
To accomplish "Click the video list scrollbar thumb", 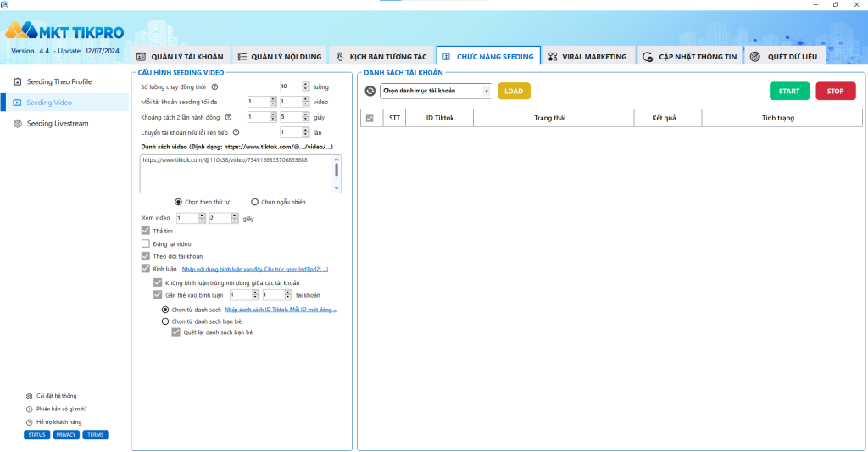I will tap(336, 170).
